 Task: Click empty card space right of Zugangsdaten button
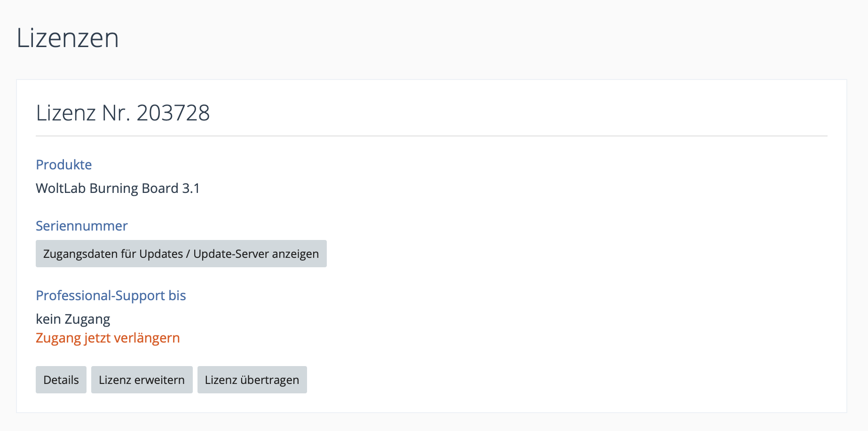[564, 254]
